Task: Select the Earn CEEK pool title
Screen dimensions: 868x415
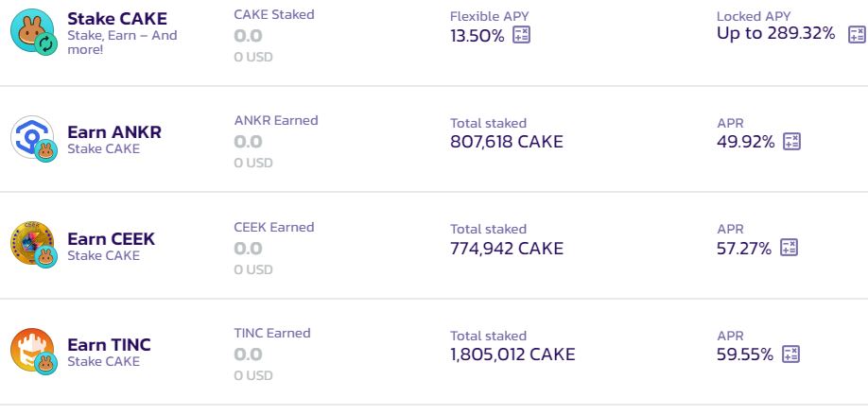Action: [x=111, y=239]
